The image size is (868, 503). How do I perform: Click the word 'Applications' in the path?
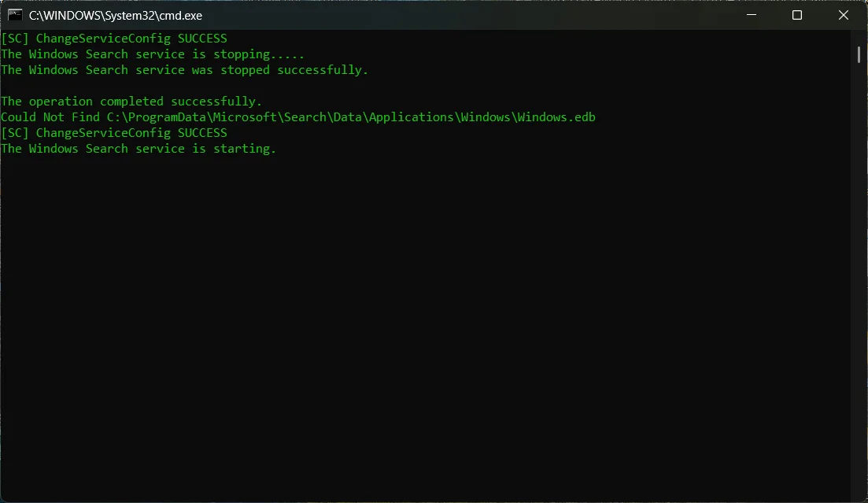click(x=412, y=117)
